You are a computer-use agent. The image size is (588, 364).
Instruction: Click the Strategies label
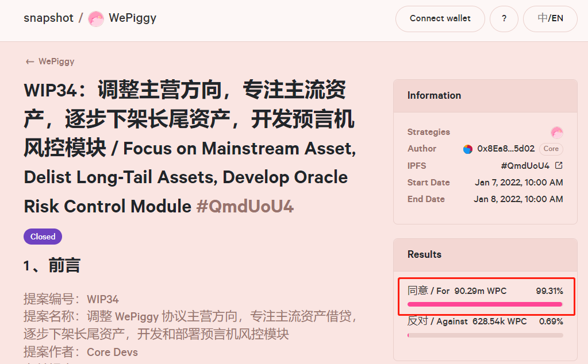pos(429,132)
